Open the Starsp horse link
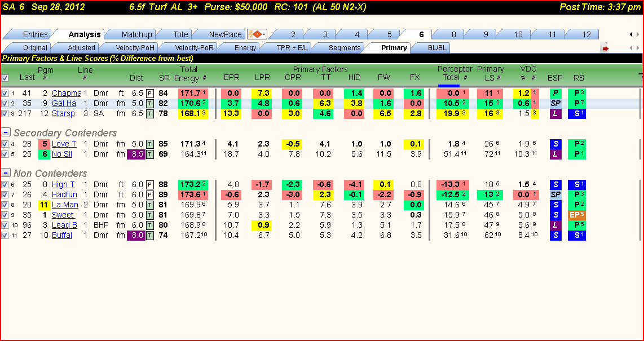 point(63,114)
